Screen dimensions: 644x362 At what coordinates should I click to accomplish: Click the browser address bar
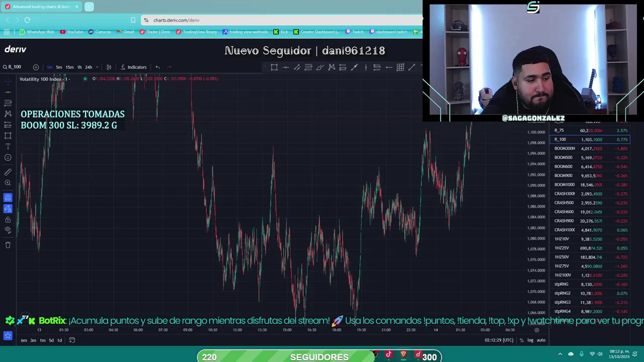(x=282, y=20)
